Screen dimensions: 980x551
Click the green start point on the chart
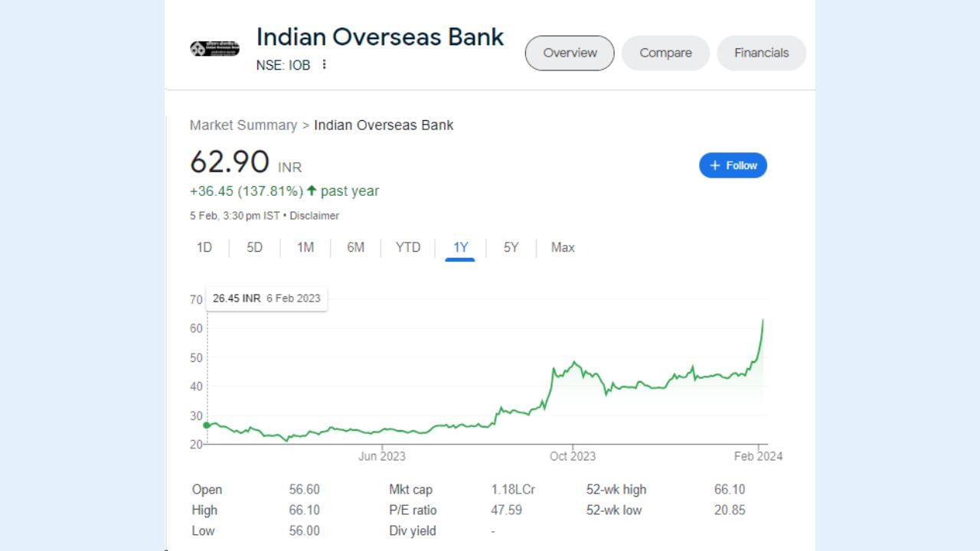(x=206, y=425)
